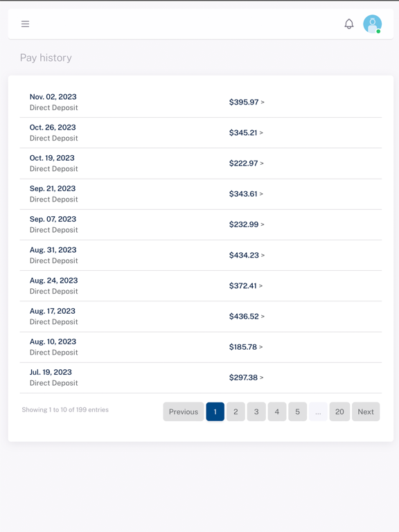
Task: Go to page 3
Action: coord(256,411)
